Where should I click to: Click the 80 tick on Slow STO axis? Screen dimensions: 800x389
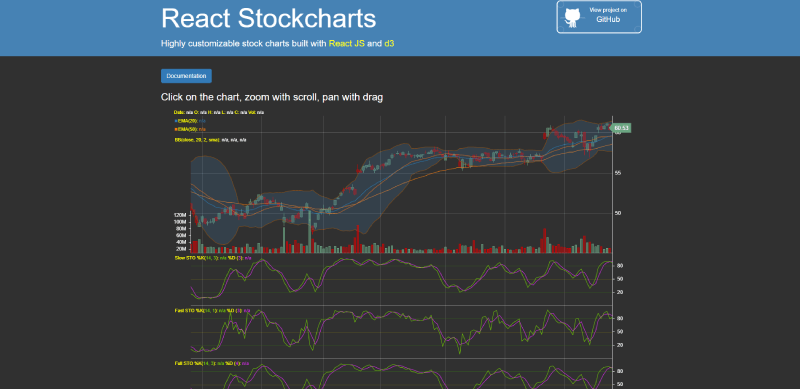[620, 266]
